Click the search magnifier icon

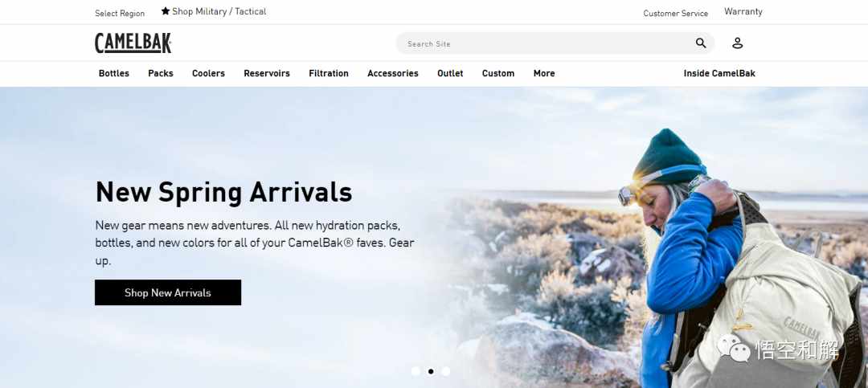(701, 43)
